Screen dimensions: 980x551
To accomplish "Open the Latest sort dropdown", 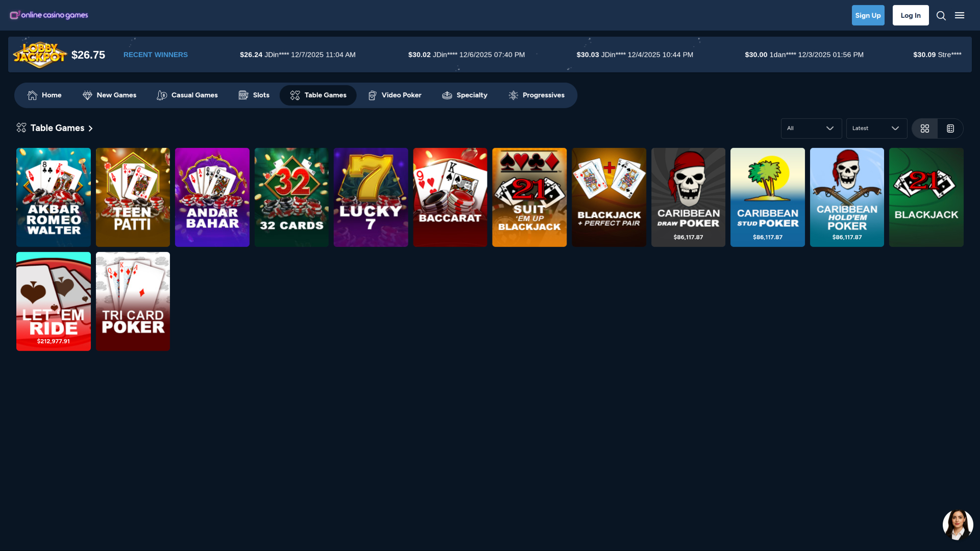I will (876, 128).
